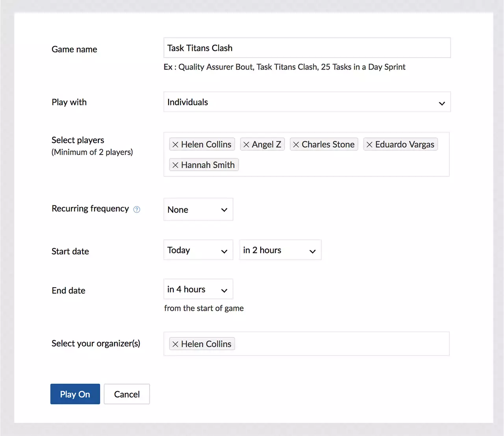
Task: Remove Charles Stone player tag
Action: click(296, 145)
